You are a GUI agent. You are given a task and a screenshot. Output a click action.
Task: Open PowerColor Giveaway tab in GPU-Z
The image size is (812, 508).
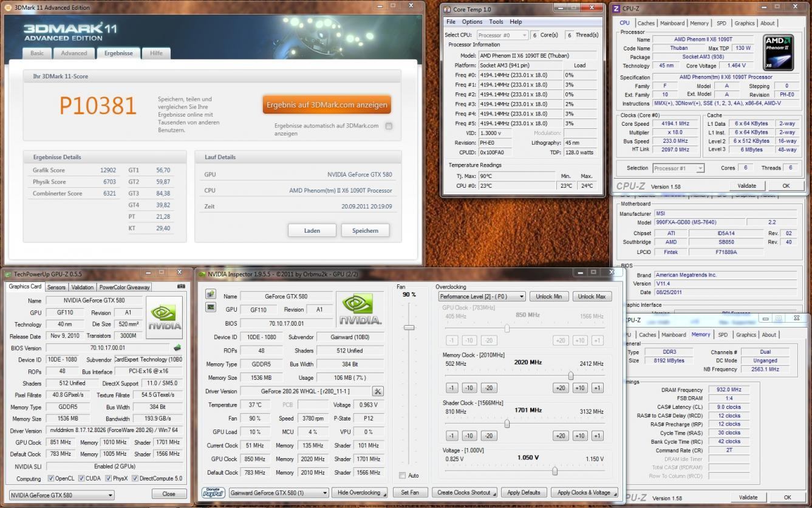pos(125,287)
